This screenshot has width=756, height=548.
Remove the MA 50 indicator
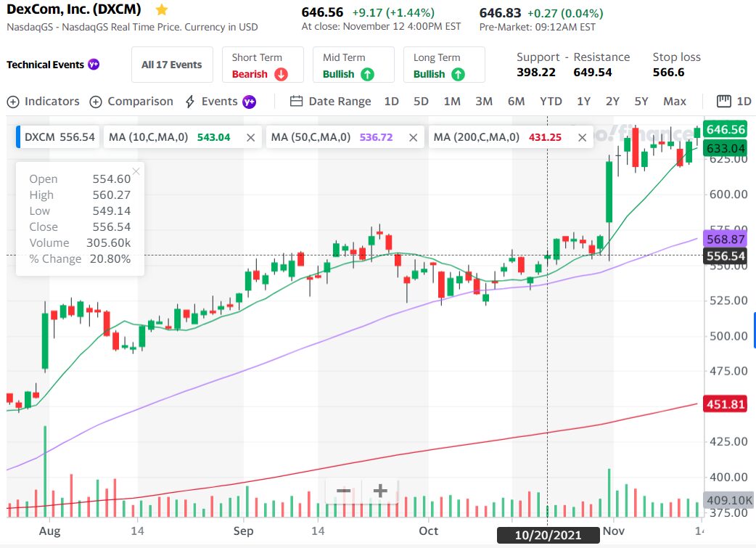pos(413,137)
